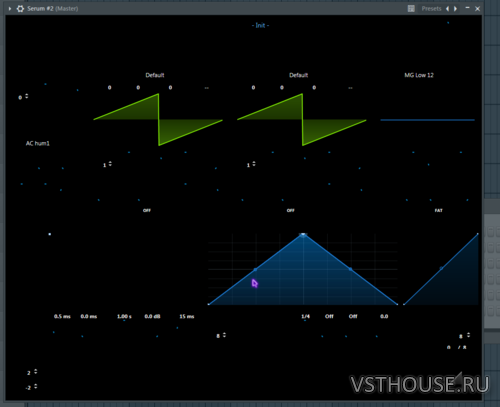This screenshot has width=500, height=407.
Task: Click the midpoint node on the ramp graph
Action: click(x=441, y=268)
